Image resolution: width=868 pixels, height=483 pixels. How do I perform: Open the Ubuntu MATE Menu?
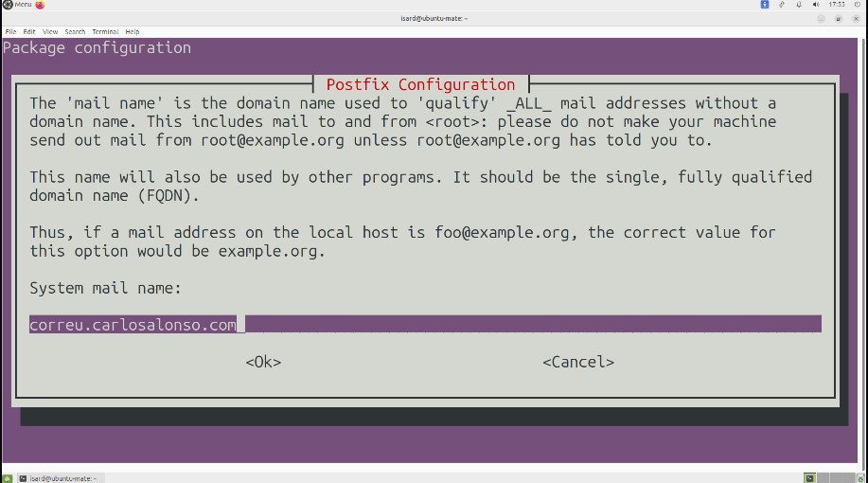click(17, 5)
